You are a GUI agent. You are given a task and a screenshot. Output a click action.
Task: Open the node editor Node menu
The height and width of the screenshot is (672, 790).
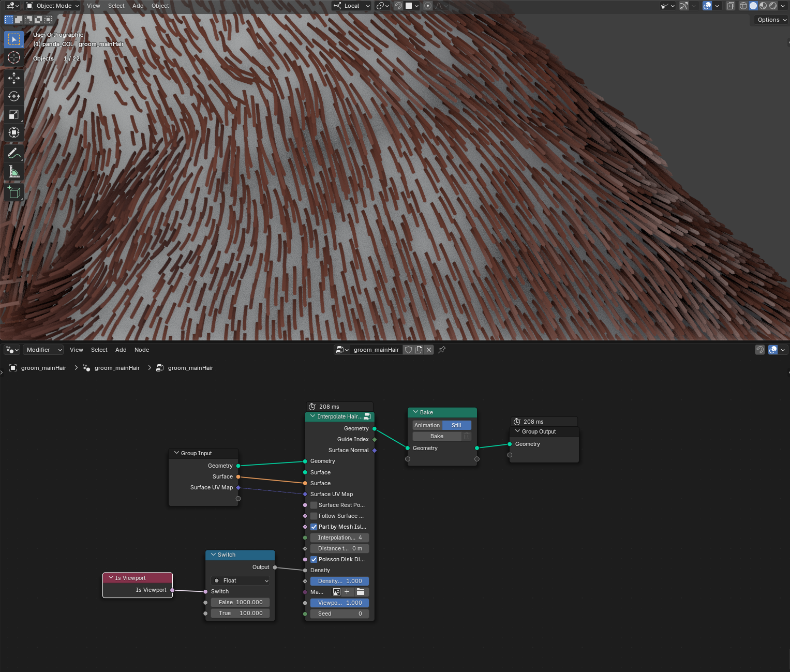click(142, 350)
